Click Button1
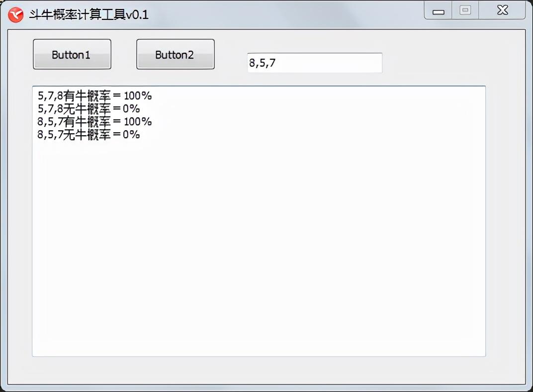The image size is (533, 392). (72, 54)
